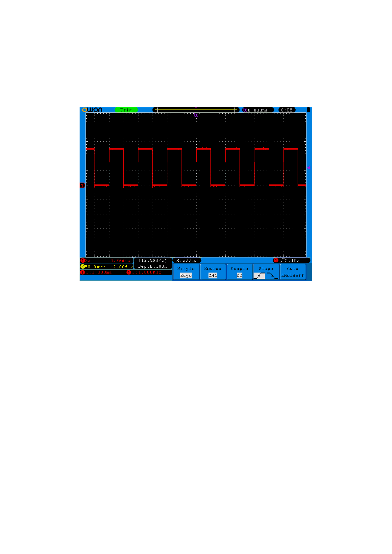392x554 pixels.
Task: Click the CH1 zero-level marker
Action: point(82,185)
